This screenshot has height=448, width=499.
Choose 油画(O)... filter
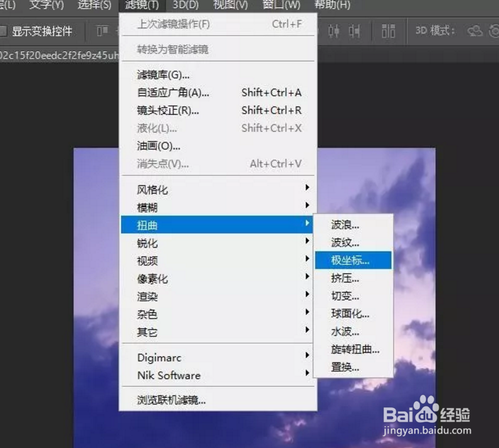point(218,146)
